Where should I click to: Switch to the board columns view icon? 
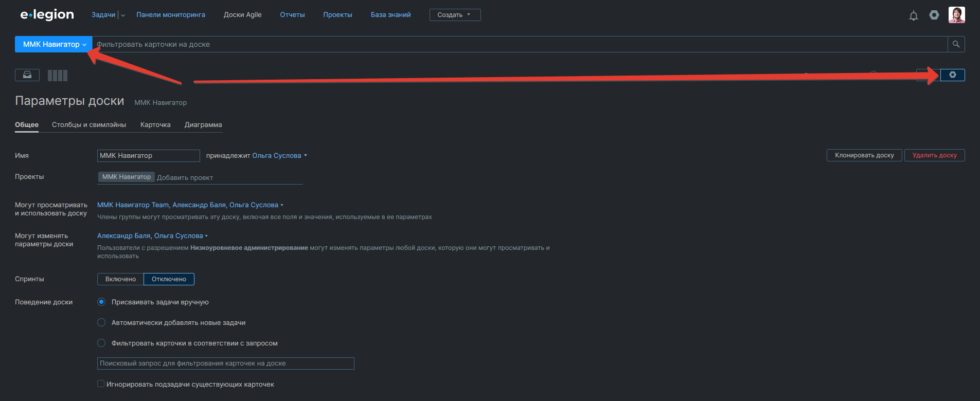(58, 76)
